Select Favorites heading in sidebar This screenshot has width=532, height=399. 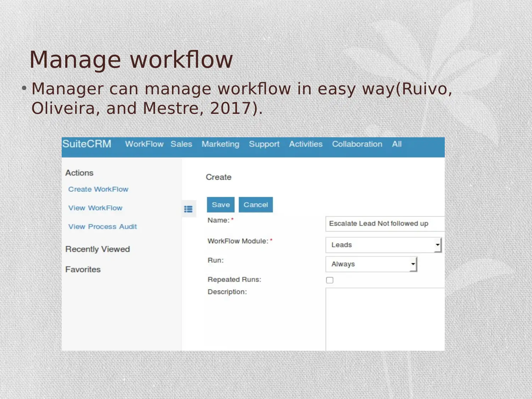click(x=83, y=270)
